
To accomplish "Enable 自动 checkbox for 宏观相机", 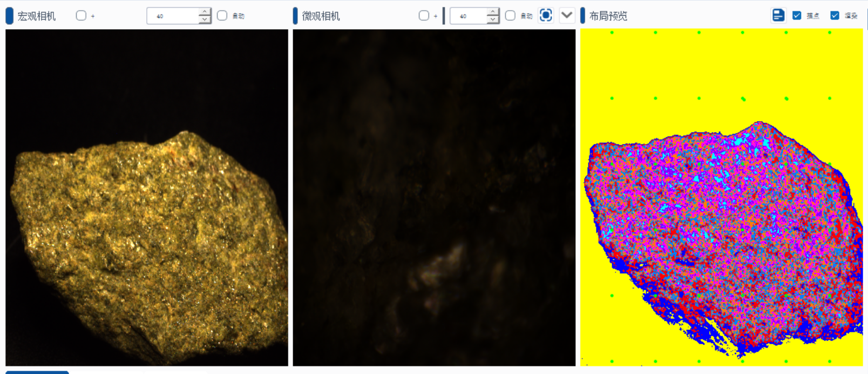I will 222,16.
